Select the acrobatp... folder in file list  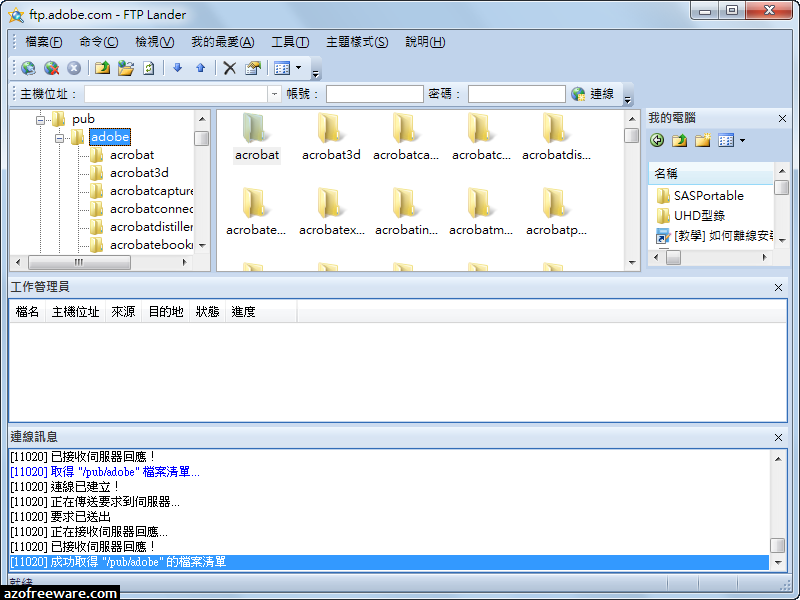[556, 212]
